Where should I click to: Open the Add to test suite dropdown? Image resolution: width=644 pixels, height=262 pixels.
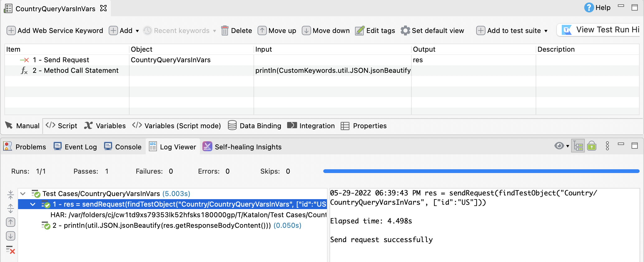tap(546, 31)
